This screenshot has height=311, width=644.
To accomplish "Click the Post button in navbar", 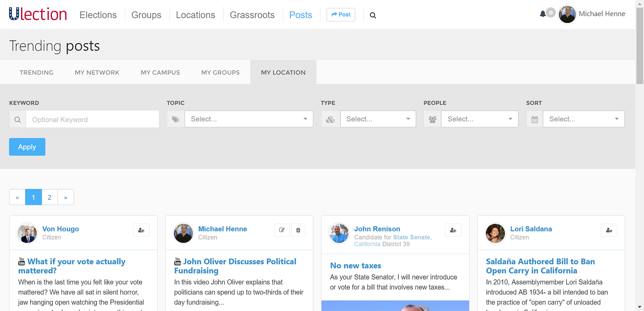I will point(341,15).
